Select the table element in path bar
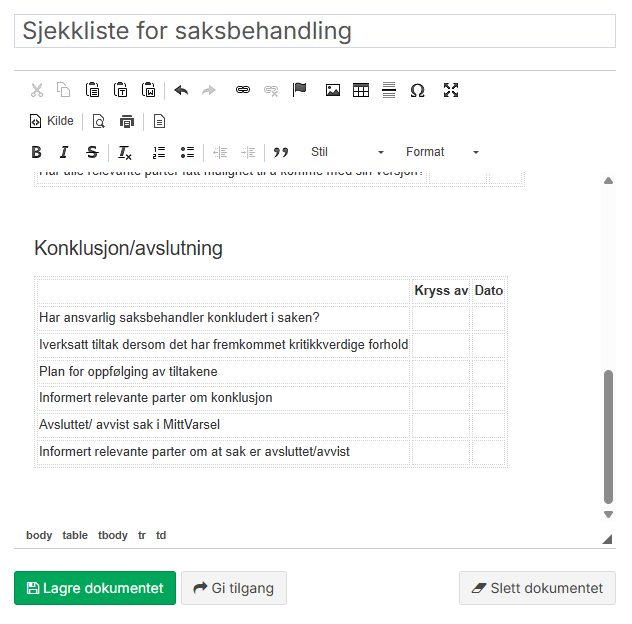This screenshot has width=632, height=624. (75, 535)
